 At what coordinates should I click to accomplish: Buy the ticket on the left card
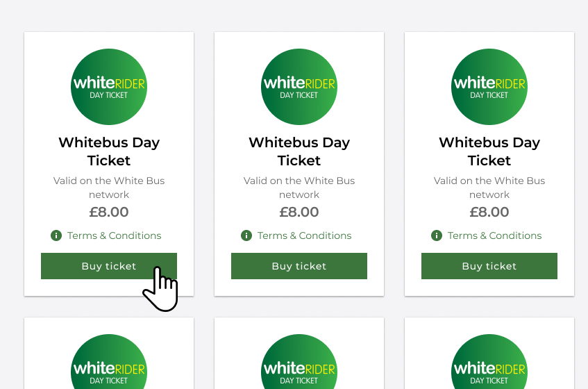109,266
